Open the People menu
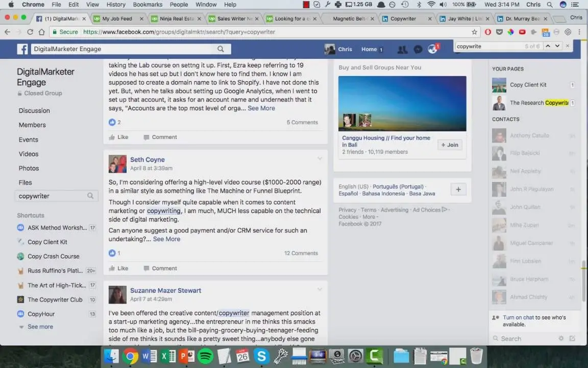 coord(179,5)
